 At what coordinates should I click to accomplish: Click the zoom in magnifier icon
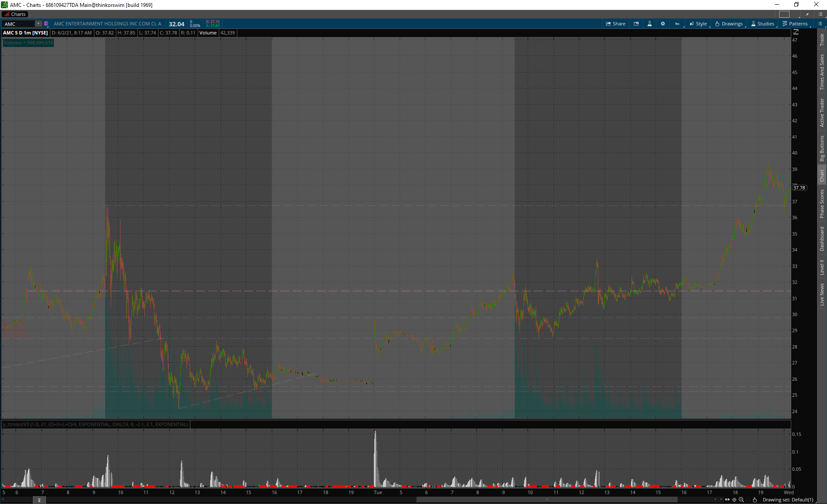coord(741,500)
